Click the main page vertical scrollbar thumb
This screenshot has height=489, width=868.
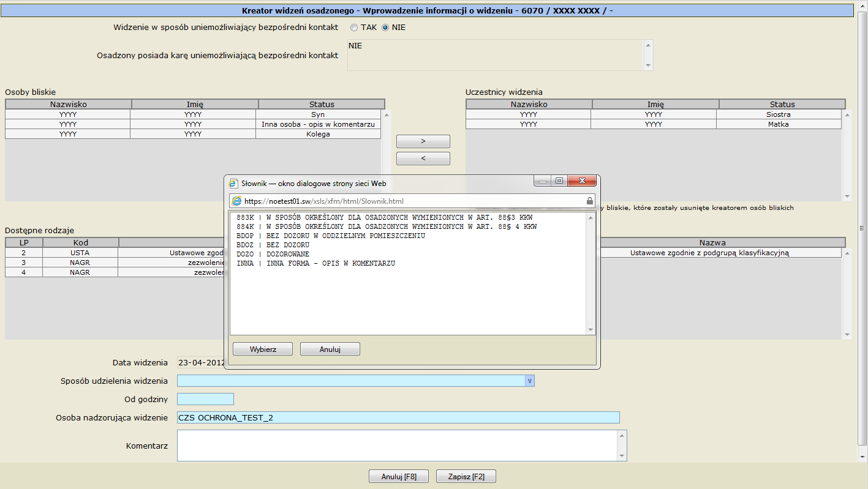point(862,228)
